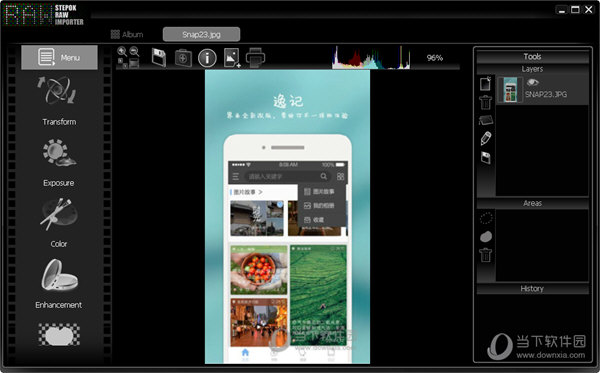This screenshot has width=600, height=373.
Task: Click the checkered mask icon below Enhancement
Action: (x=59, y=334)
